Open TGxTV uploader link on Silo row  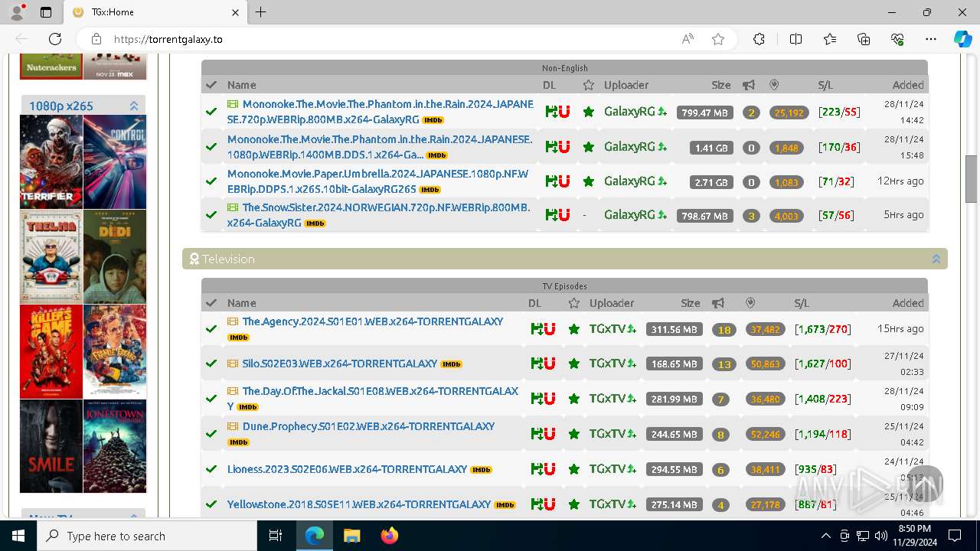608,364
